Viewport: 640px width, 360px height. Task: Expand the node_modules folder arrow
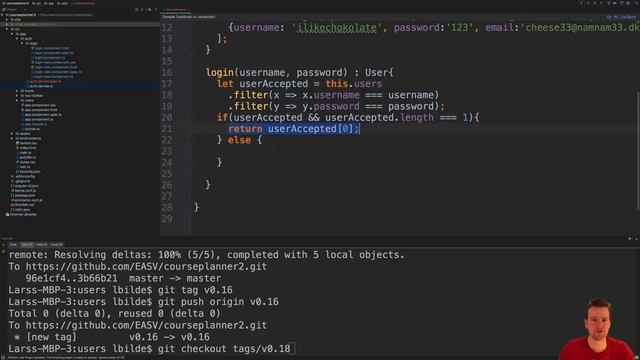coord(7,24)
